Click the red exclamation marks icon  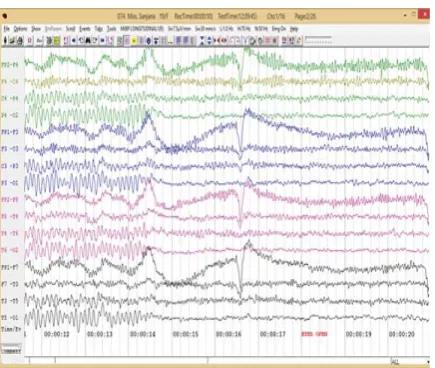66,40
